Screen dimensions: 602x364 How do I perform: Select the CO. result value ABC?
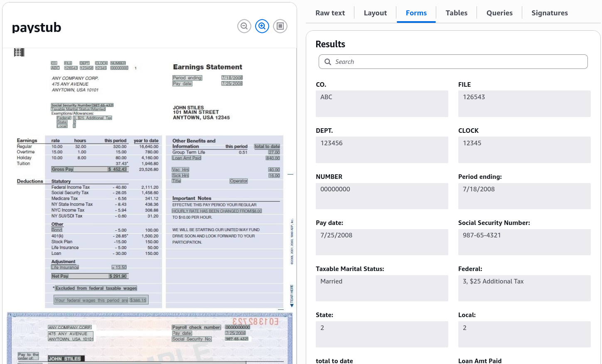click(x=382, y=104)
